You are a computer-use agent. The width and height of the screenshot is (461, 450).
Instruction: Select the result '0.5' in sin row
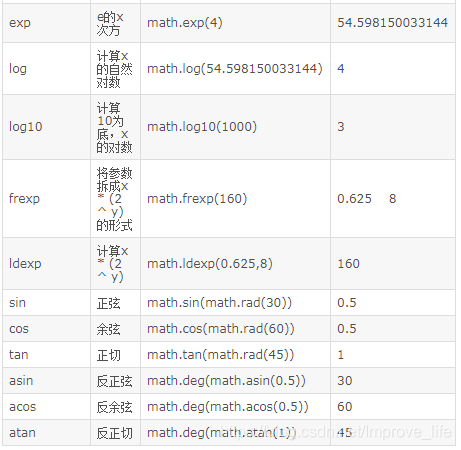[x=347, y=303]
